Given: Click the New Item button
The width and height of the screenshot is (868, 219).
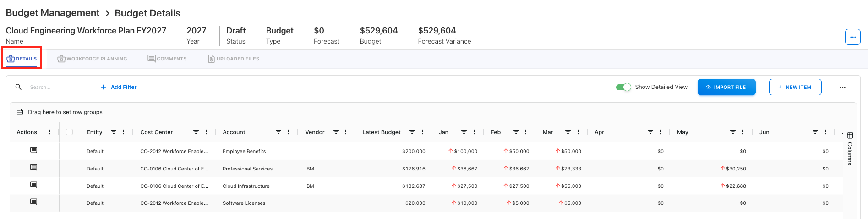Looking at the screenshot, I should click(795, 87).
